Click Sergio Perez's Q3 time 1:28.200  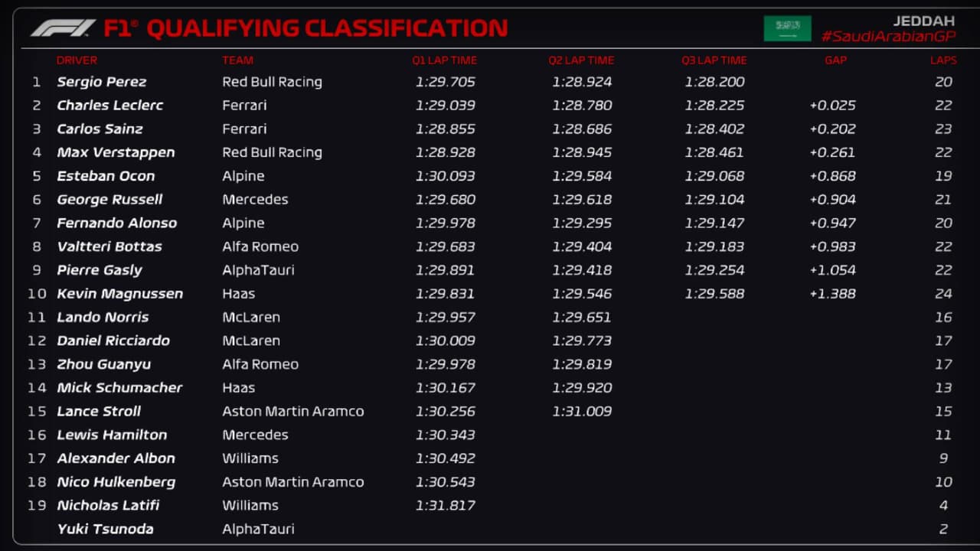(714, 82)
